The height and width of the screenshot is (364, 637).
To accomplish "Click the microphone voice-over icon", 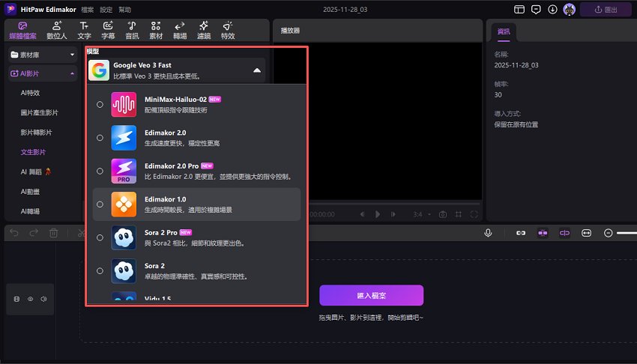I will (x=489, y=233).
